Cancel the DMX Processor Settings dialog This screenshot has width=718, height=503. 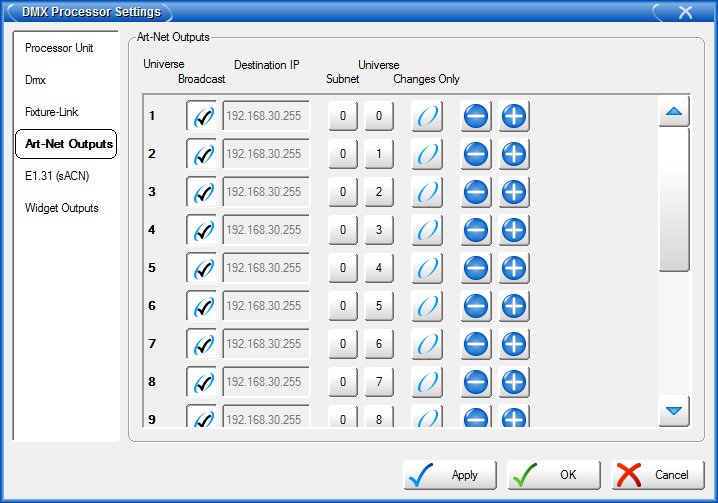pos(658,475)
